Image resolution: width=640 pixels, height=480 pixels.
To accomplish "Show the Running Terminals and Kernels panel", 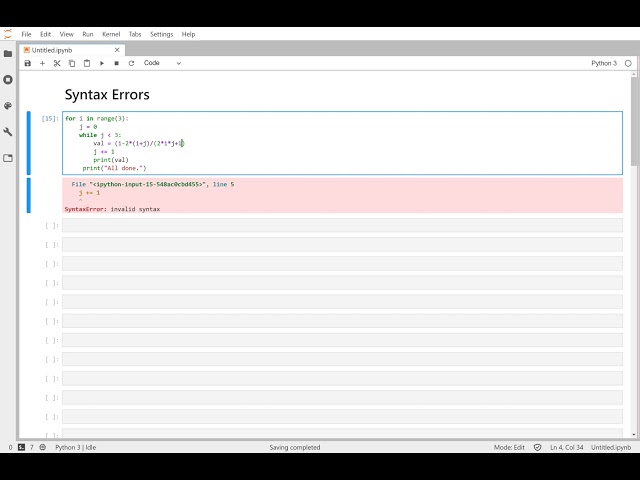I will pos(8,80).
